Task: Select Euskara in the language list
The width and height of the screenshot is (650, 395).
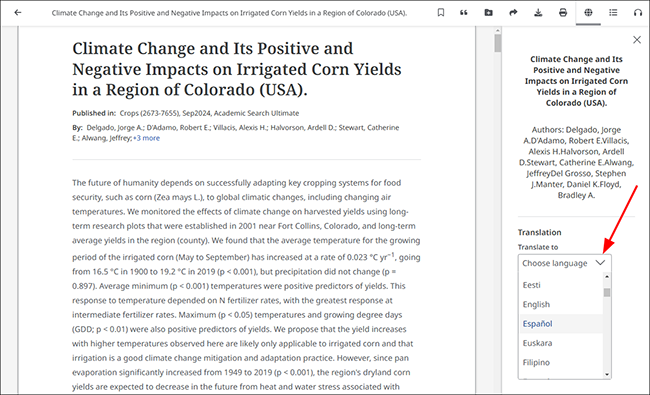Action: click(560, 343)
